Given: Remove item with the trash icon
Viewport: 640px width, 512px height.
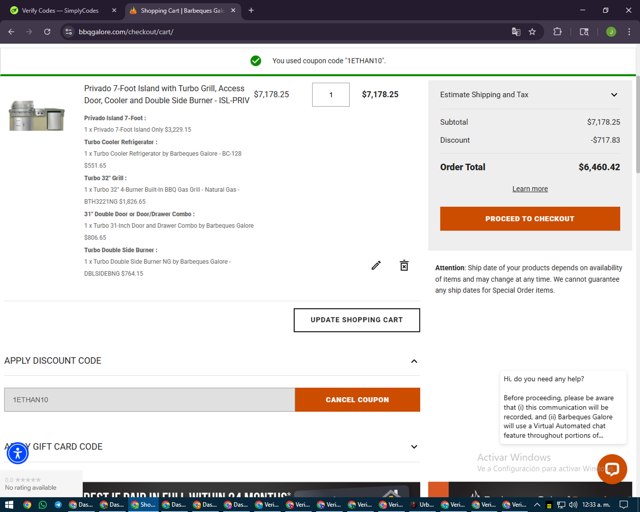Looking at the screenshot, I should pyautogui.click(x=404, y=265).
